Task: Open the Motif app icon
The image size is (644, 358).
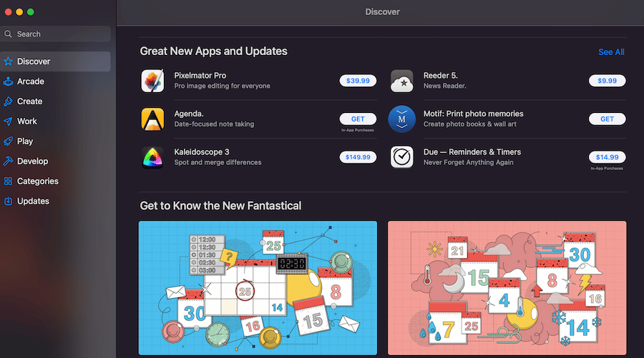Action: point(401,119)
